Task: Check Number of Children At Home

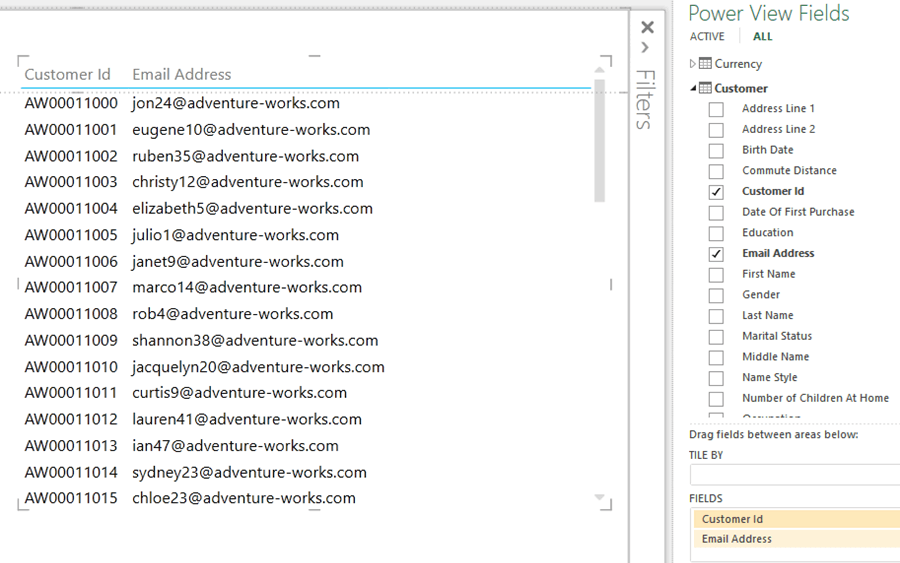Action: 716,398
